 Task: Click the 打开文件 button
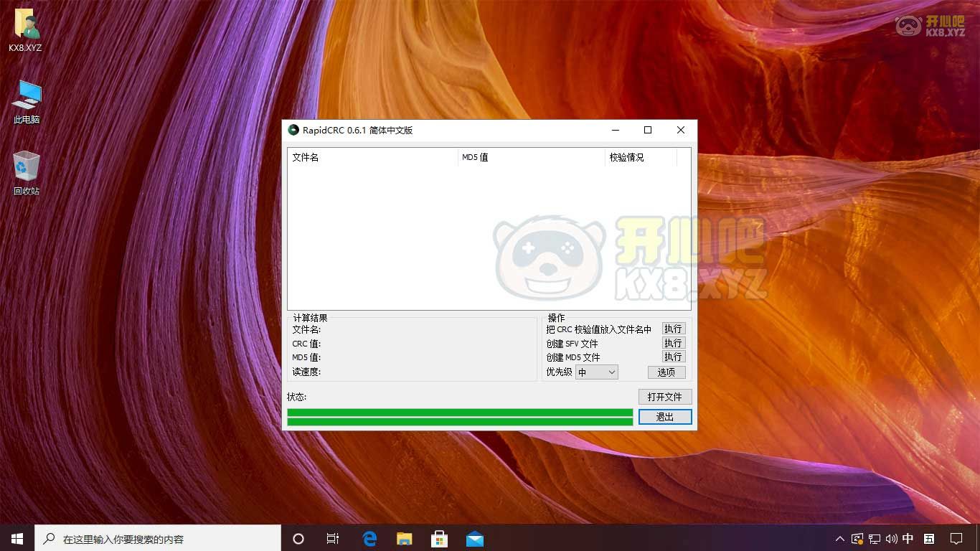pyautogui.click(x=665, y=397)
